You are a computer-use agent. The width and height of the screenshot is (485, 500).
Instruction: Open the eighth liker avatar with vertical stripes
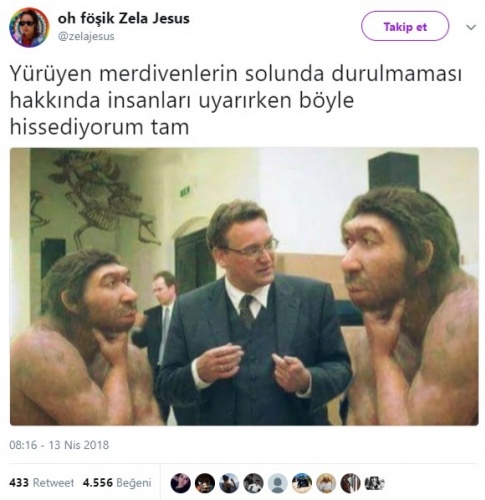351,483
